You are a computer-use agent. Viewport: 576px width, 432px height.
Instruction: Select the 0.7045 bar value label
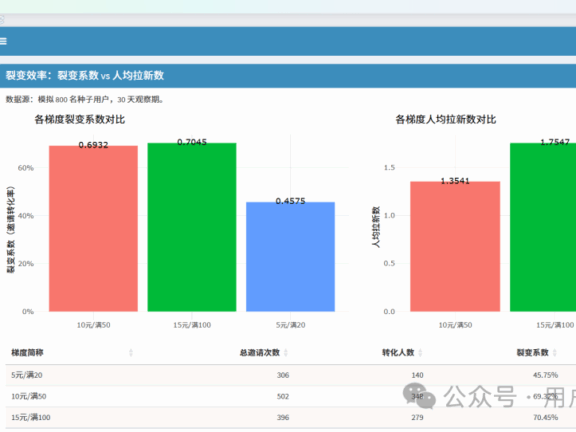click(192, 142)
